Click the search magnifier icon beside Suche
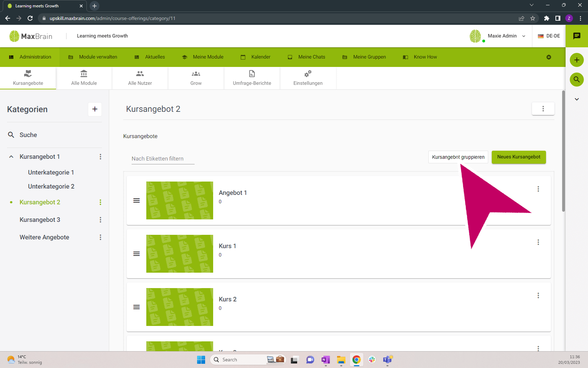 coord(11,135)
